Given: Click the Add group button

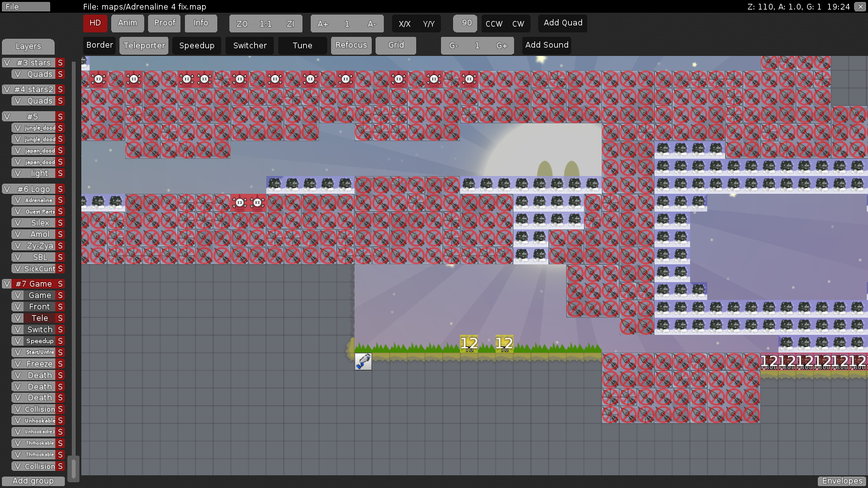Looking at the screenshot, I should coord(33,481).
